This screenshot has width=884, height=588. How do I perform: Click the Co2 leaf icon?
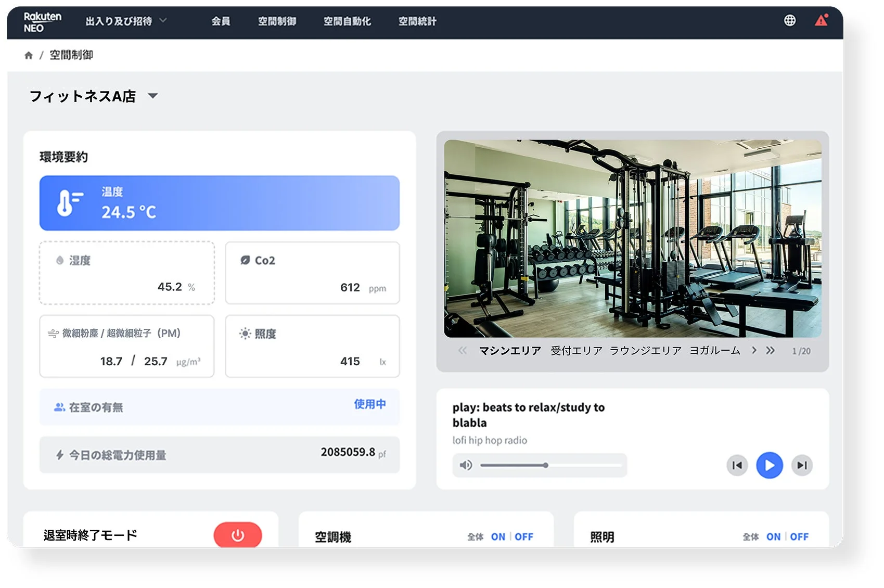[245, 260]
